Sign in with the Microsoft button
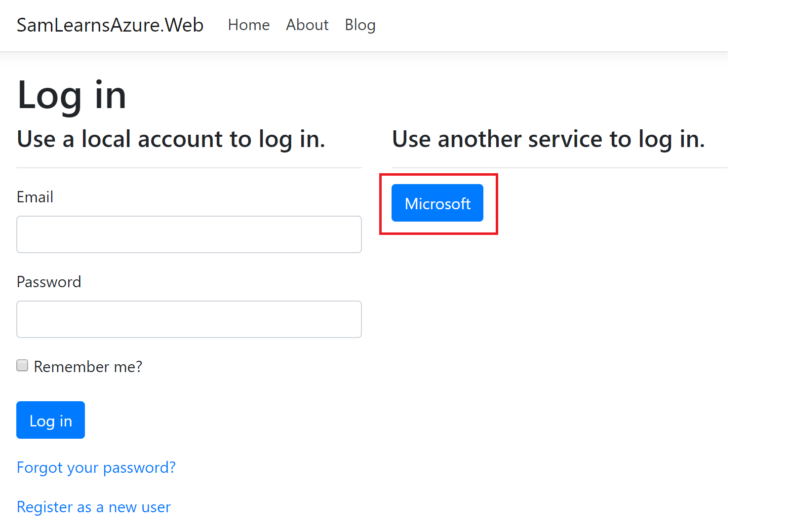The image size is (790, 532). click(437, 203)
